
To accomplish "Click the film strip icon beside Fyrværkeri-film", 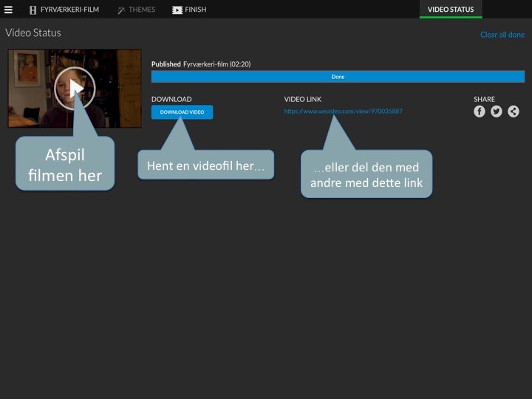I will (x=33, y=10).
